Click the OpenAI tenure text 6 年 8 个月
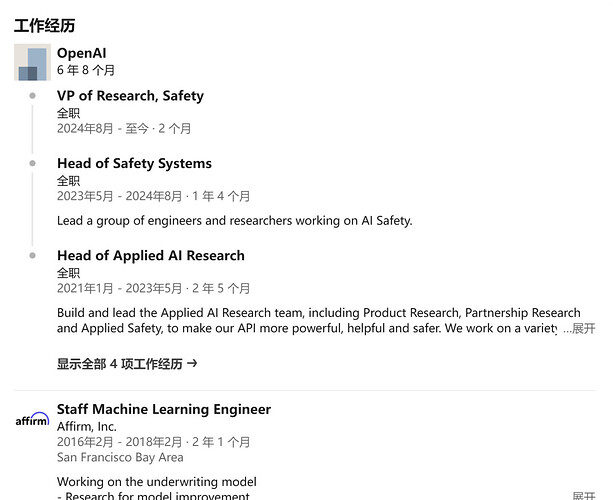This screenshot has height=500, width=613. (86, 70)
